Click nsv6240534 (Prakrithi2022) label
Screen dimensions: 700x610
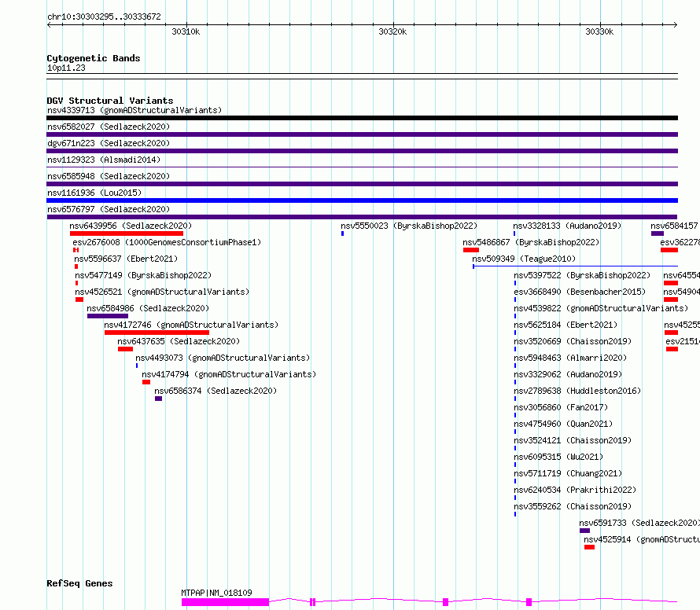click(575, 490)
